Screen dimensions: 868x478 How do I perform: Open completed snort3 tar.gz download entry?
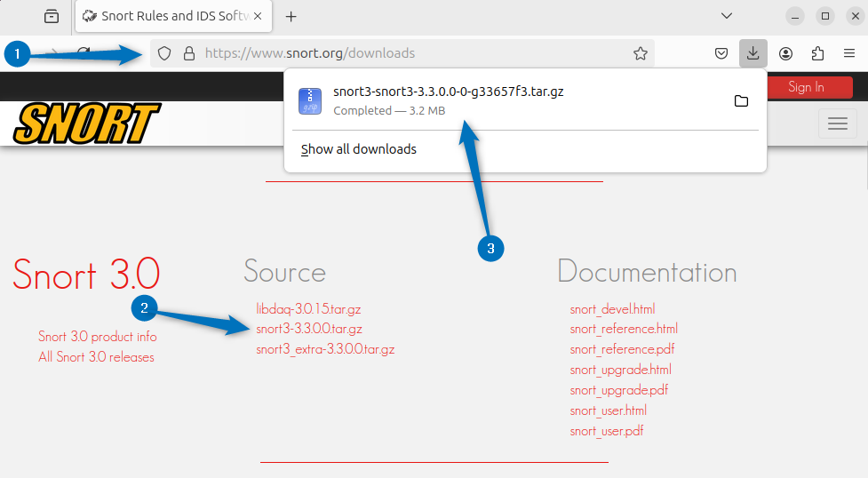coord(448,100)
